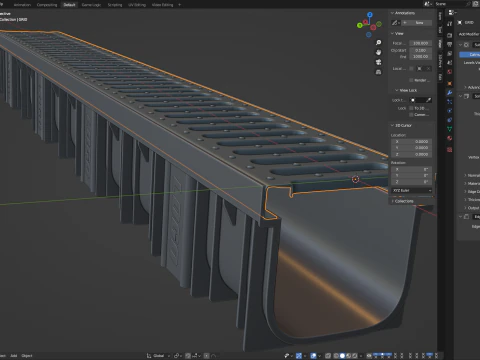
Task: Click the annotation pencil icon
Action: pyautogui.click(x=395, y=23)
